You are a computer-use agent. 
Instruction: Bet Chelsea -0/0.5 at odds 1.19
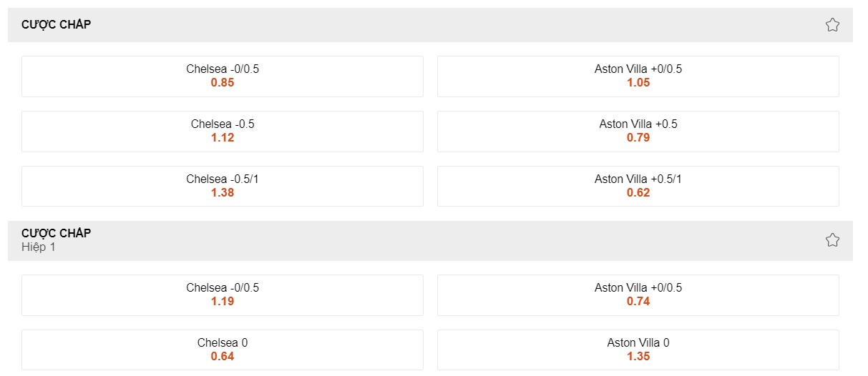point(222,295)
